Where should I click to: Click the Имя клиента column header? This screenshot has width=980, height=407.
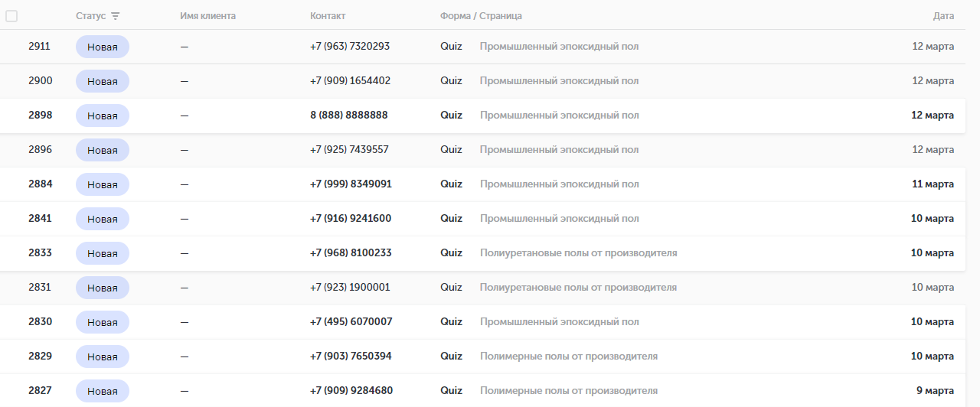[x=207, y=16]
